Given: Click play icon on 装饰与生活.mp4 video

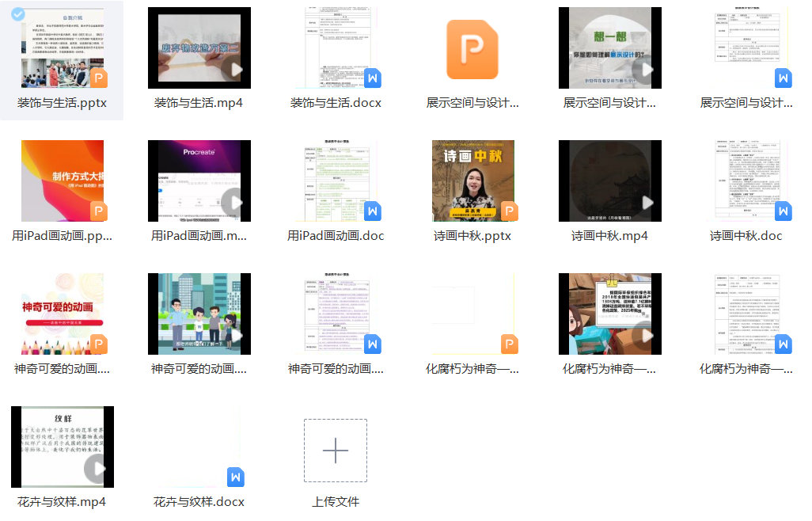Looking at the screenshot, I should (x=234, y=70).
